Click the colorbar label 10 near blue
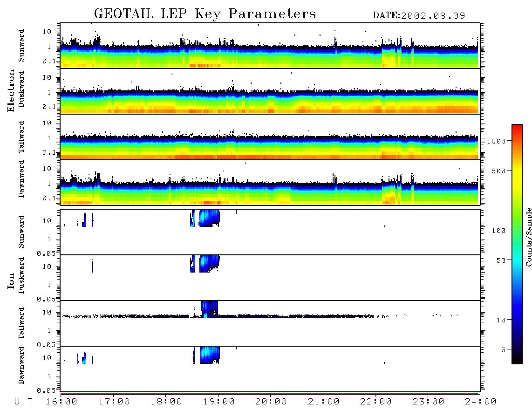Viewport: 532px width, 410px height. 501,320
